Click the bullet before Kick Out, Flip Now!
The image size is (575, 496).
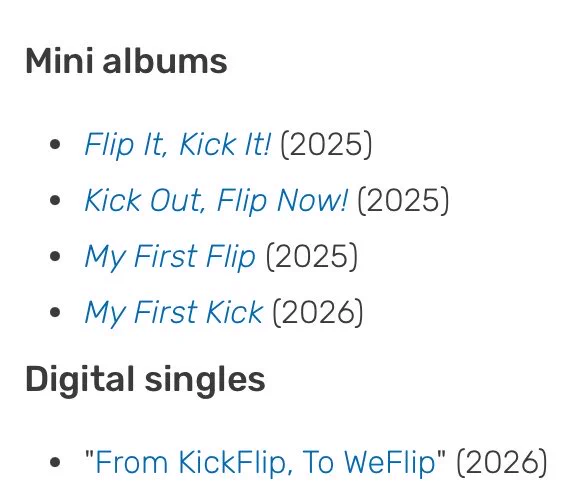[x=55, y=201]
